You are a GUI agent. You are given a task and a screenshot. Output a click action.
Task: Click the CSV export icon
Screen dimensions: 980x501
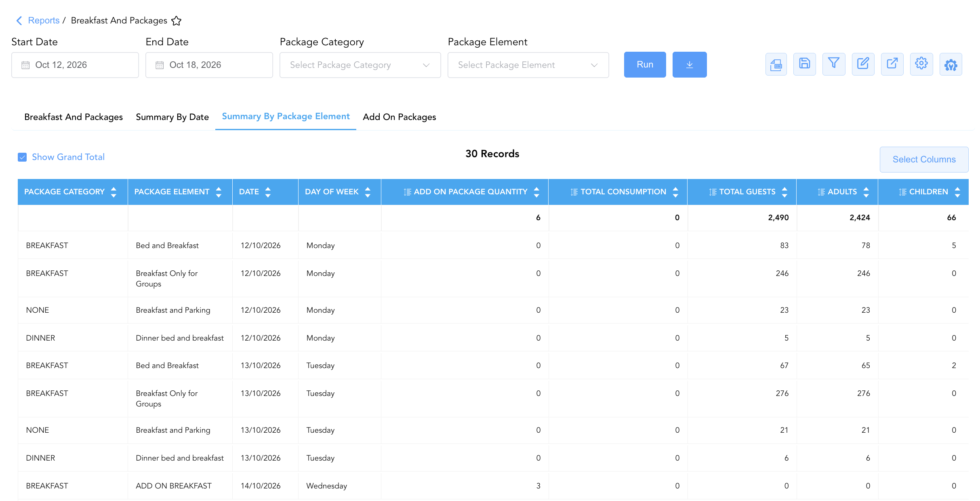pos(776,64)
